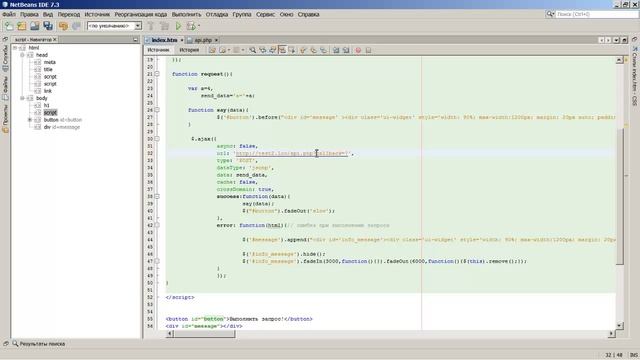This screenshot has width=640, height=360.
Task: Click the search magnifier icon at top right
Action: click(x=550, y=14)
